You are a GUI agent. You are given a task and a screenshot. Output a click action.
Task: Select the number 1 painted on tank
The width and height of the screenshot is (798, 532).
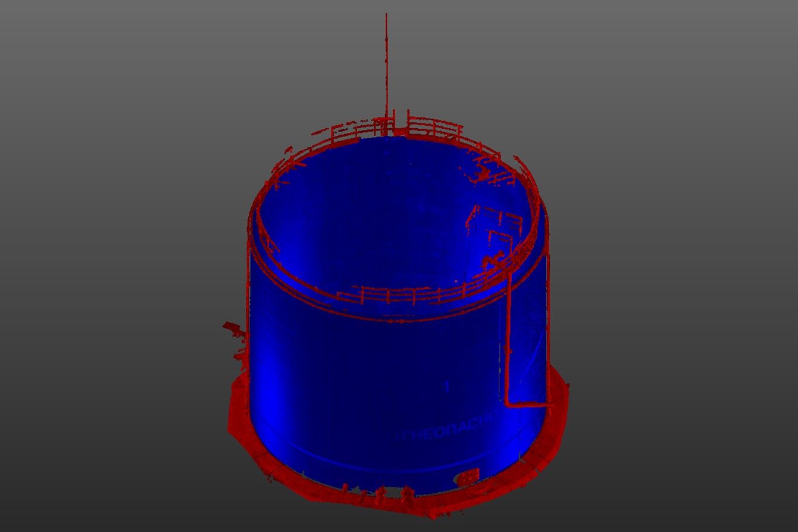pyautogui.click(x=447, y=387)
